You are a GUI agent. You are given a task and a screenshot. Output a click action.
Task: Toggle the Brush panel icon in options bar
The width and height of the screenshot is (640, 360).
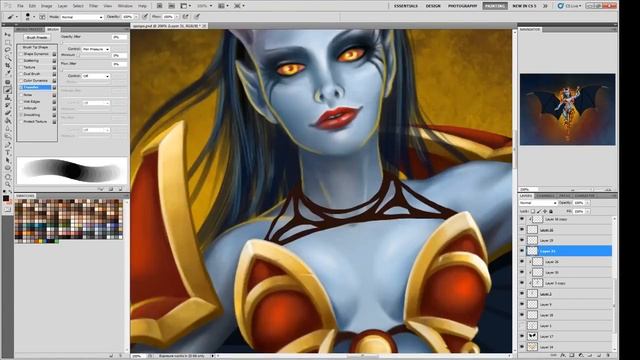pyautogui.click(x=42, y=17)
